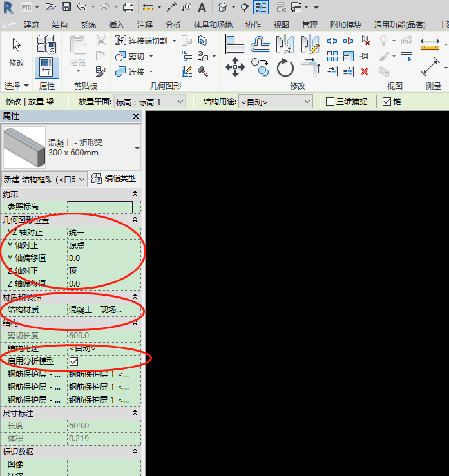Uncheck the 启用分析模型 checkbox
Screen dimensions: 449x476
click(x=73, y=361)
